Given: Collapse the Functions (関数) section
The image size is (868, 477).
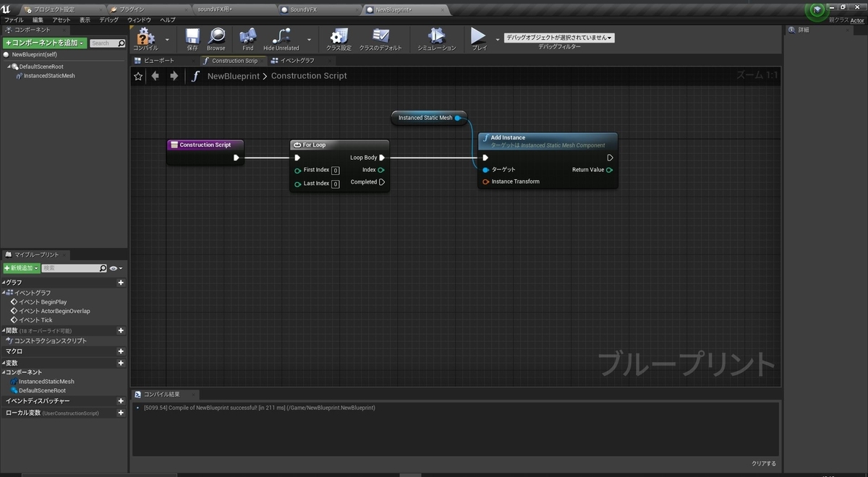Looking at the screenshot, I should click(x=4, y=330).
